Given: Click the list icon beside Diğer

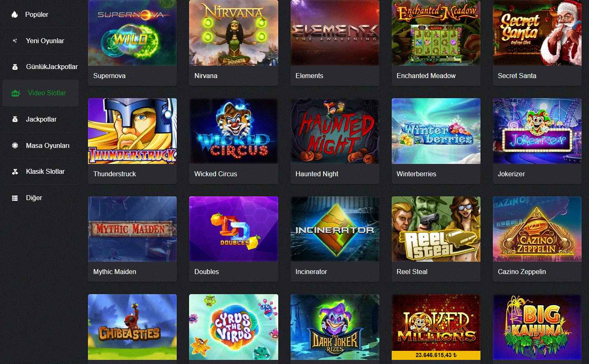Looking at the screenshot, I should tap(15, 198).
